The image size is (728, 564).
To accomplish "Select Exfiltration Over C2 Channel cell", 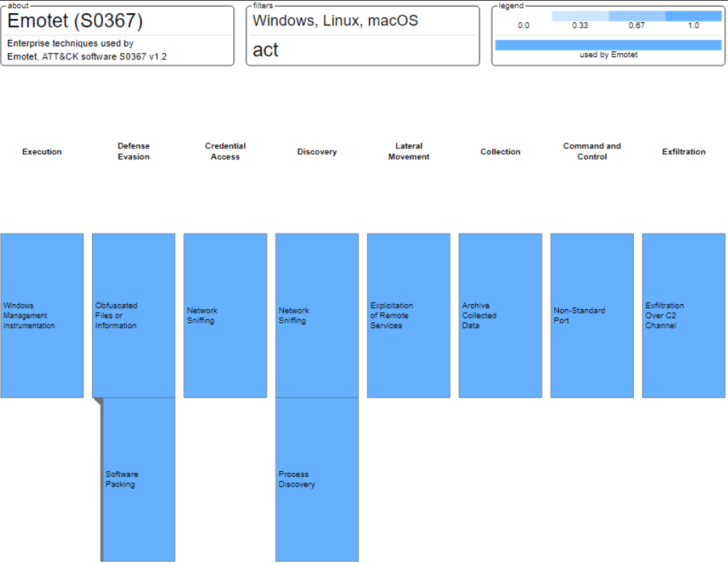I will (x=683, y=316).
